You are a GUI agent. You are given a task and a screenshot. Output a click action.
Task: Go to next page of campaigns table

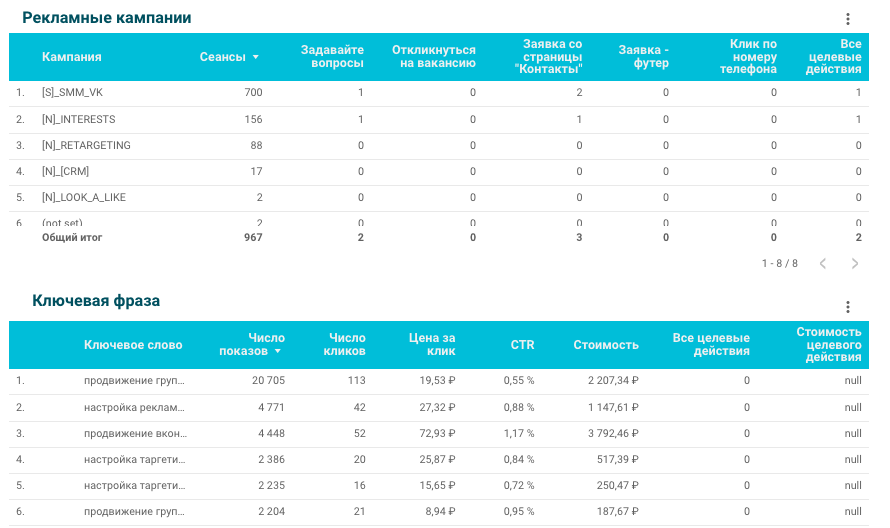click(854, 263)
